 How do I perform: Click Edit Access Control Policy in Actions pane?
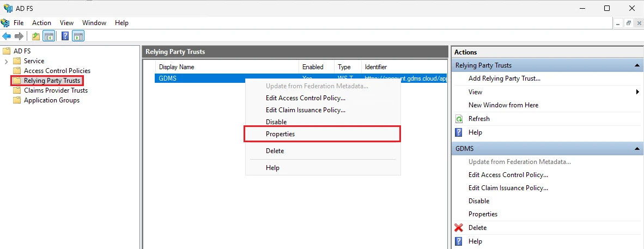coord(508,175)
